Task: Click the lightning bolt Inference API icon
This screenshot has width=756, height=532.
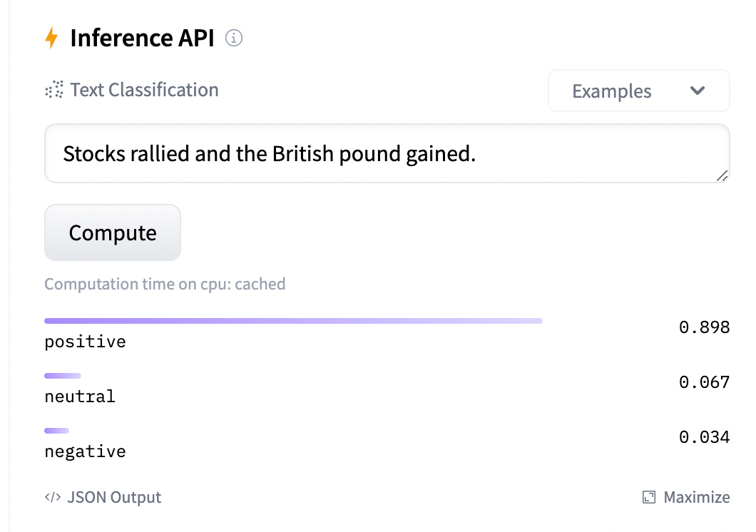Action: [x=52, y=38]
